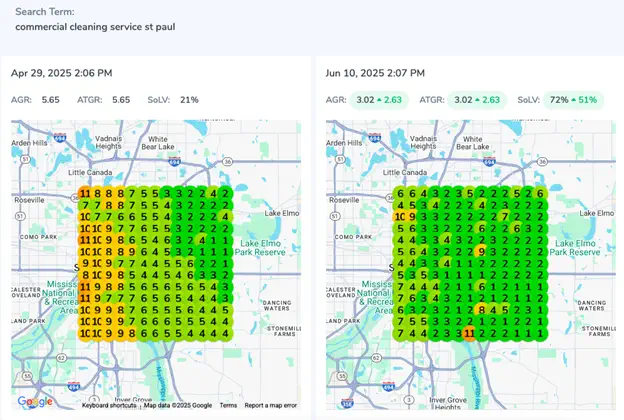Image resolution: width=624 pixels, height=420 pixels.
Task: Select the top-right 6 rank marker on June map
Action: click(x=540, y=194)
